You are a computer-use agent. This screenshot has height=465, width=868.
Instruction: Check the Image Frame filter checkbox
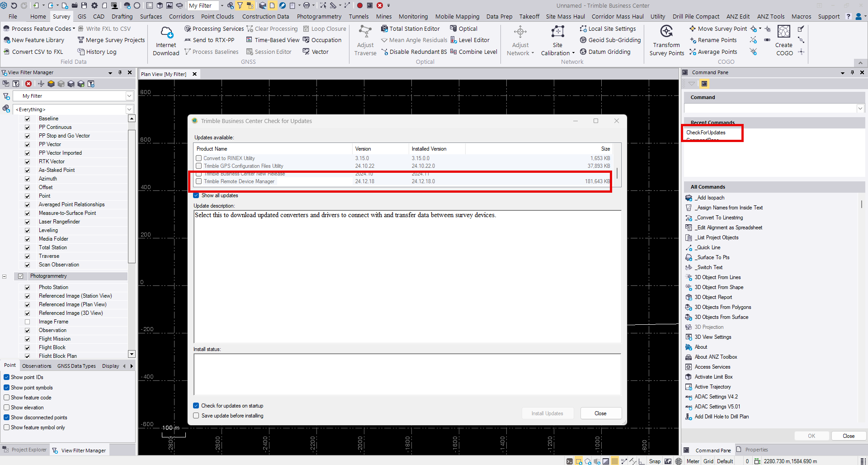click(28, 322)
